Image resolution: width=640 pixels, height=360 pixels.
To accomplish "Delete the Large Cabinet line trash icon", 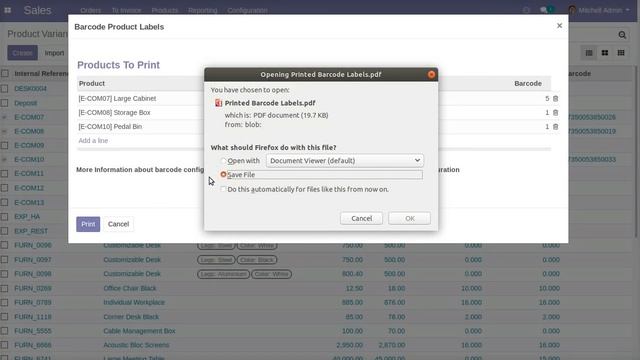I will 556,99.
